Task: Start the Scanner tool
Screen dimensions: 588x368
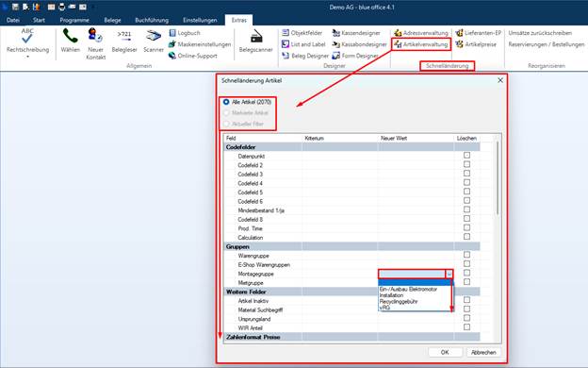Action: pyautogui.click(x=154, y=41)
